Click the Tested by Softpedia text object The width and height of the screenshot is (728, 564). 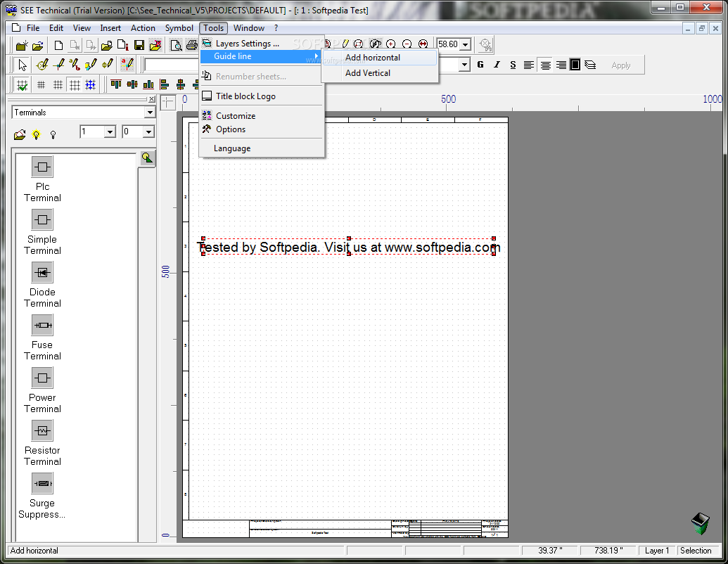349,247
